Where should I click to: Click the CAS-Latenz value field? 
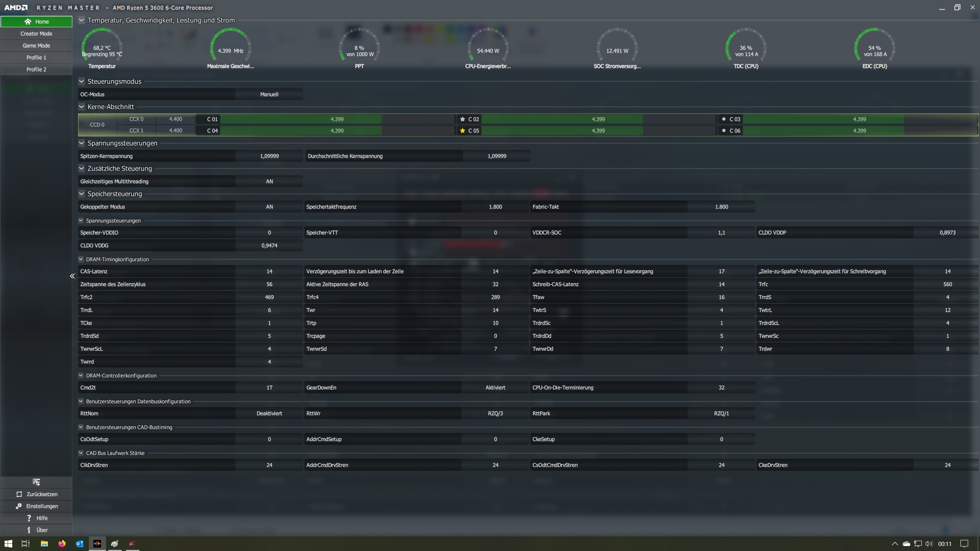pos(269,271)
